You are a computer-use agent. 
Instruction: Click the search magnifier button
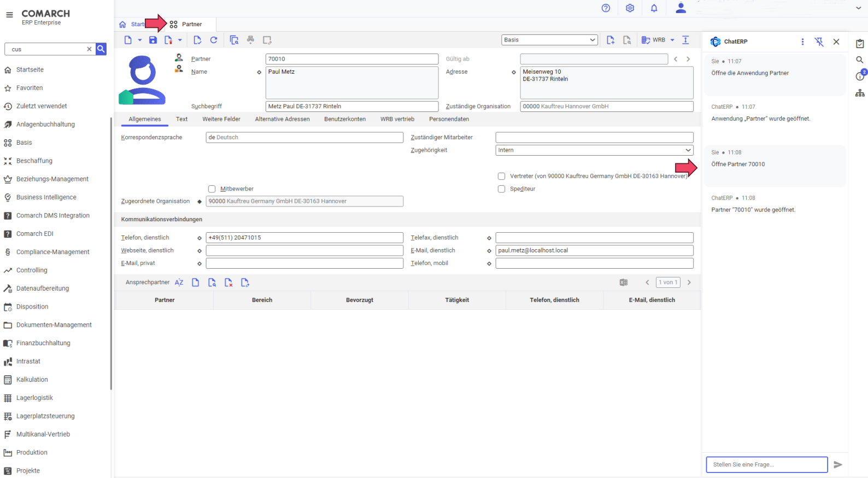tap(101, 49)
